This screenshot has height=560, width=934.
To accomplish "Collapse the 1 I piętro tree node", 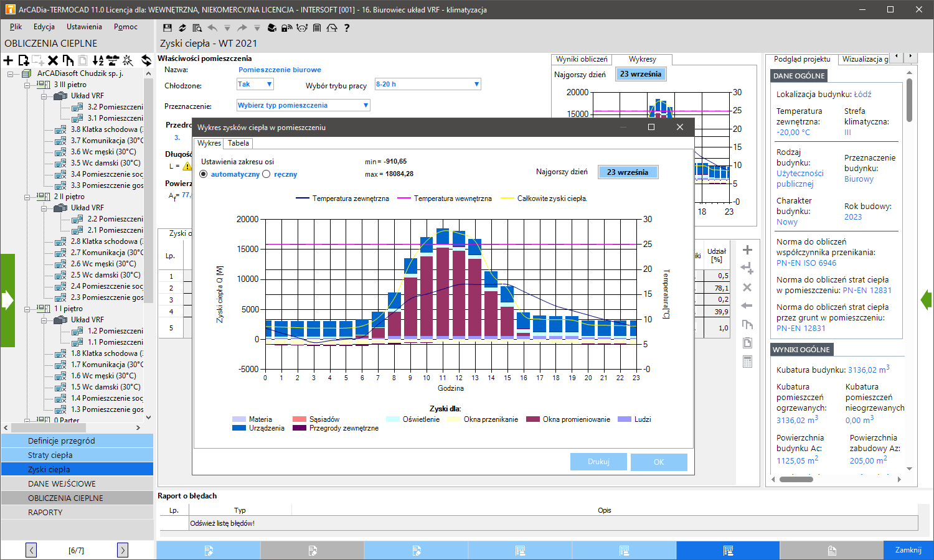I will (27, 309).
